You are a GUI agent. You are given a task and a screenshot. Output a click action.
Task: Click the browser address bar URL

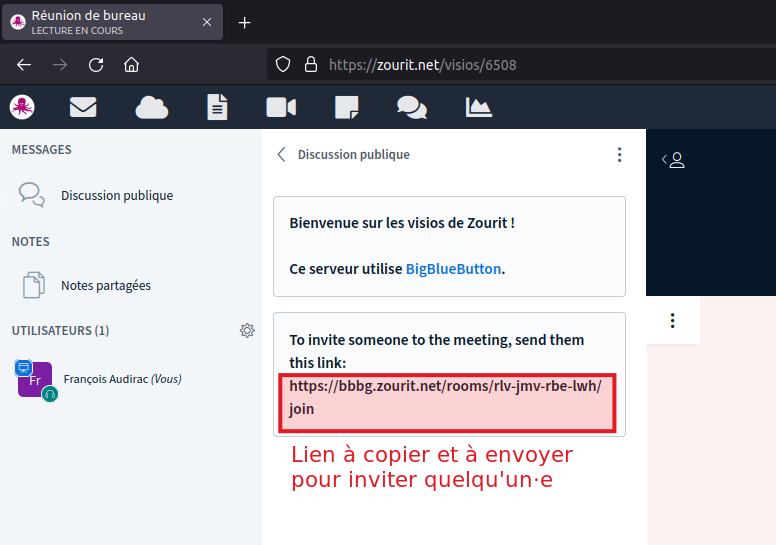(422, 65)
